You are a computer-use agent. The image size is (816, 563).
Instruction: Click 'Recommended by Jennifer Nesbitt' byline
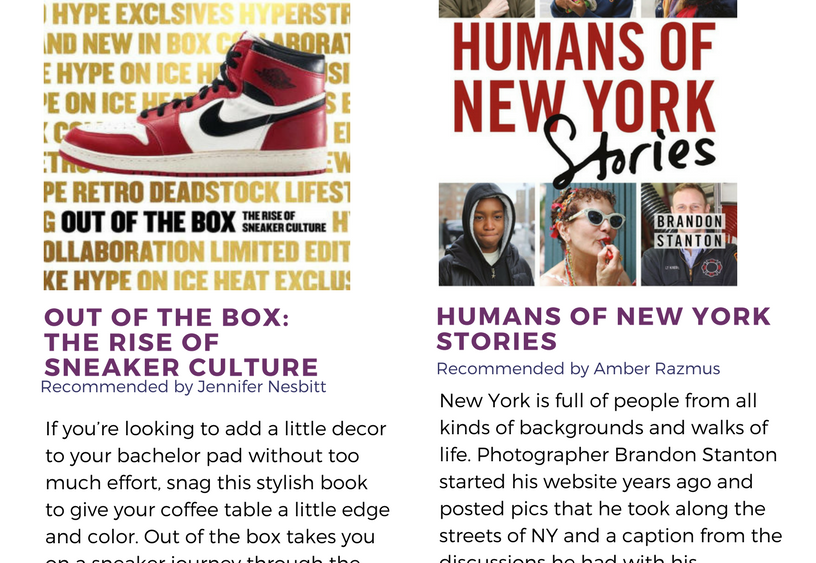coord(183,386)
